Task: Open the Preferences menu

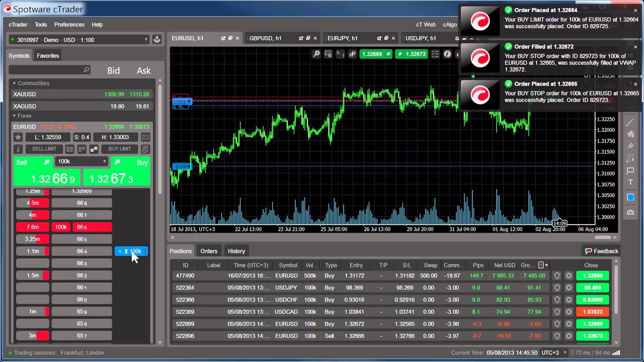Action: coord(69,25)
